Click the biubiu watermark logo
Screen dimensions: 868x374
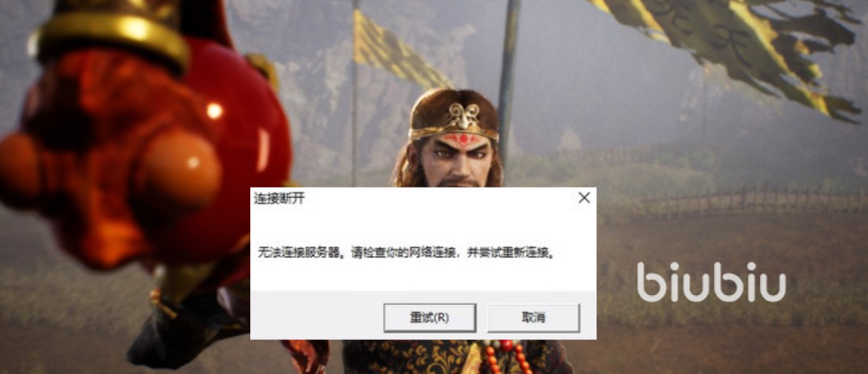[711, 282]
